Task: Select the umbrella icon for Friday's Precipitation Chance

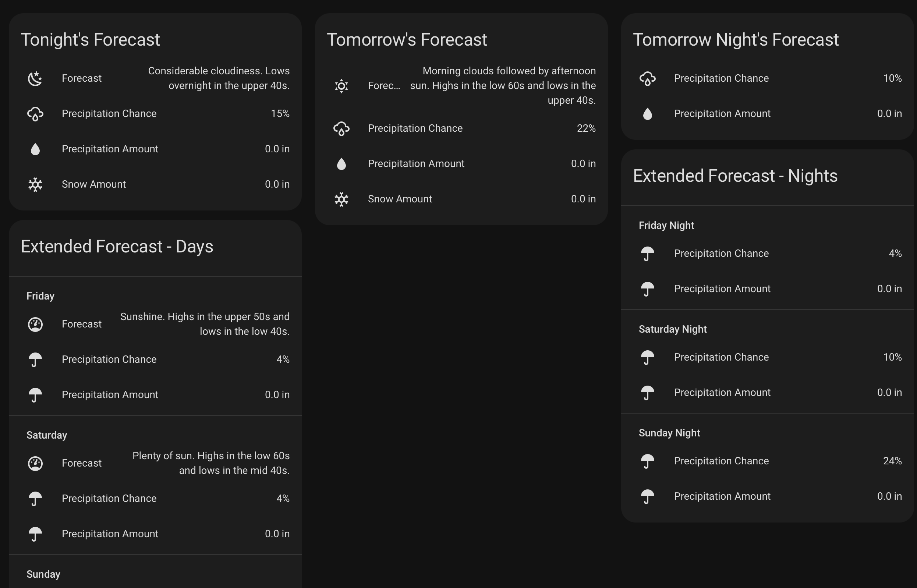Action: (35, 359)
